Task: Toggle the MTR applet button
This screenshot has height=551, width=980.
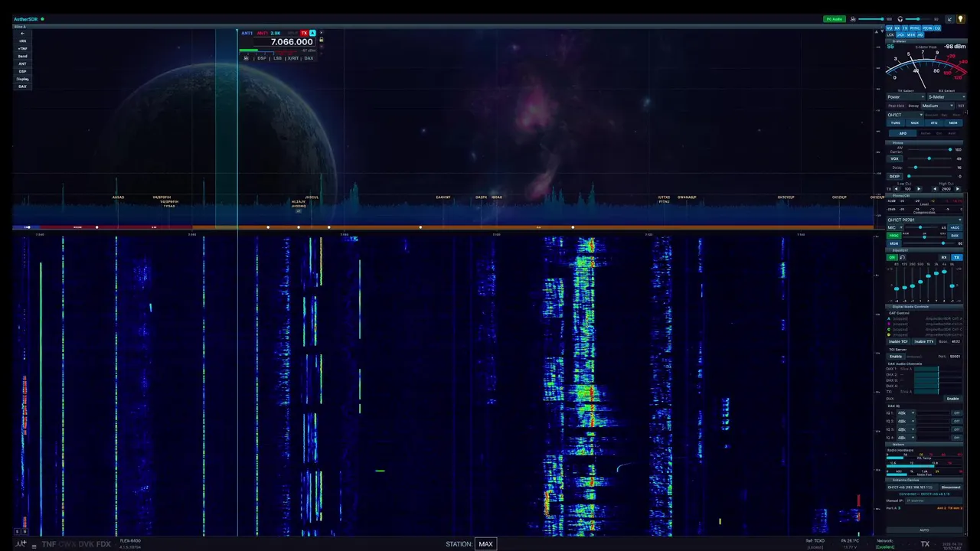Action: [911, 35]
